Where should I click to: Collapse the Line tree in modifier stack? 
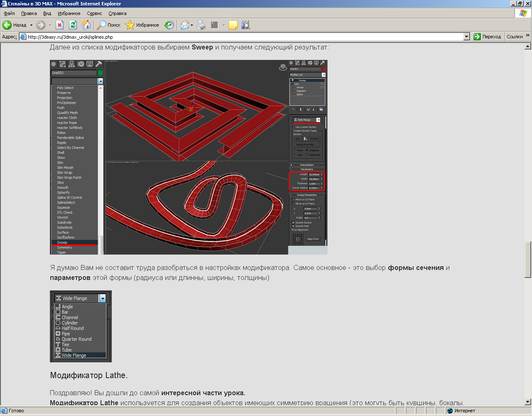coord(292,84)
